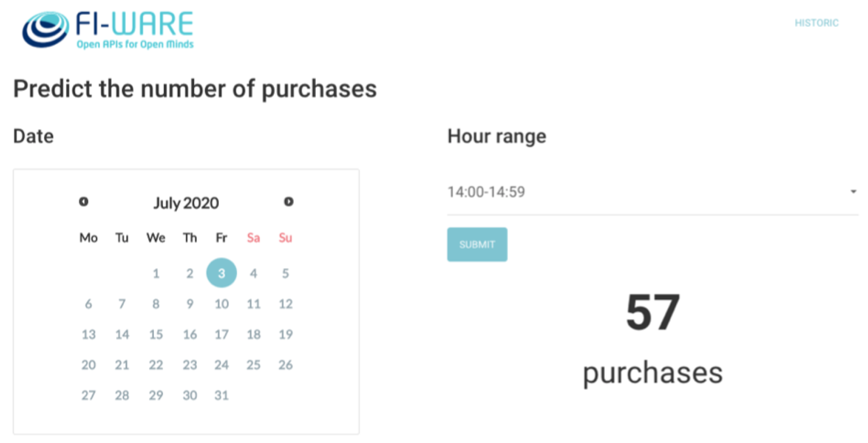This screenshot has height=443, width=868.
Task: Open the HISTORIC page link
Action: tap(816, 23)
